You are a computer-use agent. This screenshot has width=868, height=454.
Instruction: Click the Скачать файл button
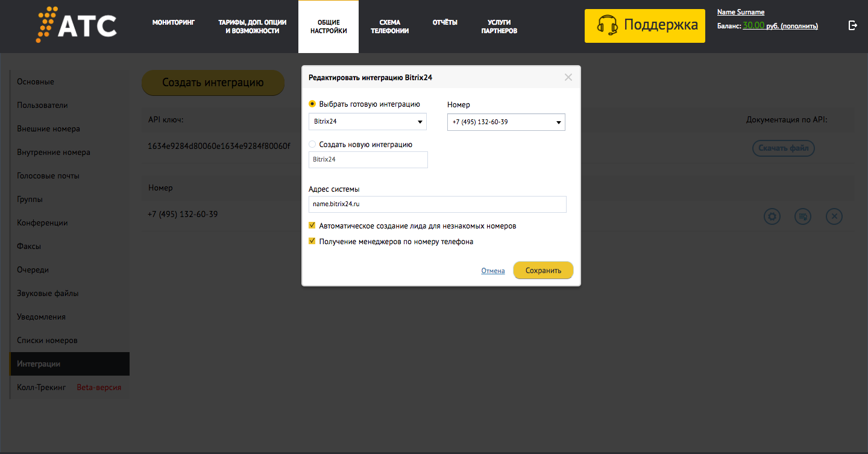[x=784, y=148]
